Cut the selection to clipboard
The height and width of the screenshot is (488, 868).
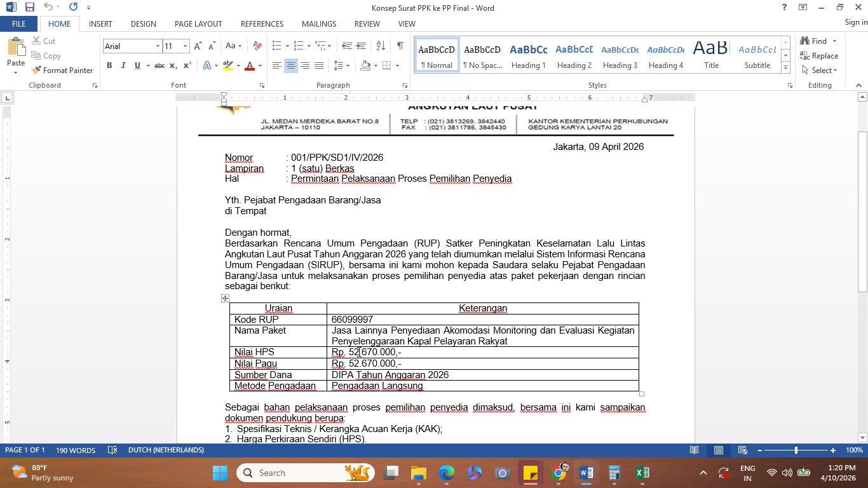click(x=43, y=41)
